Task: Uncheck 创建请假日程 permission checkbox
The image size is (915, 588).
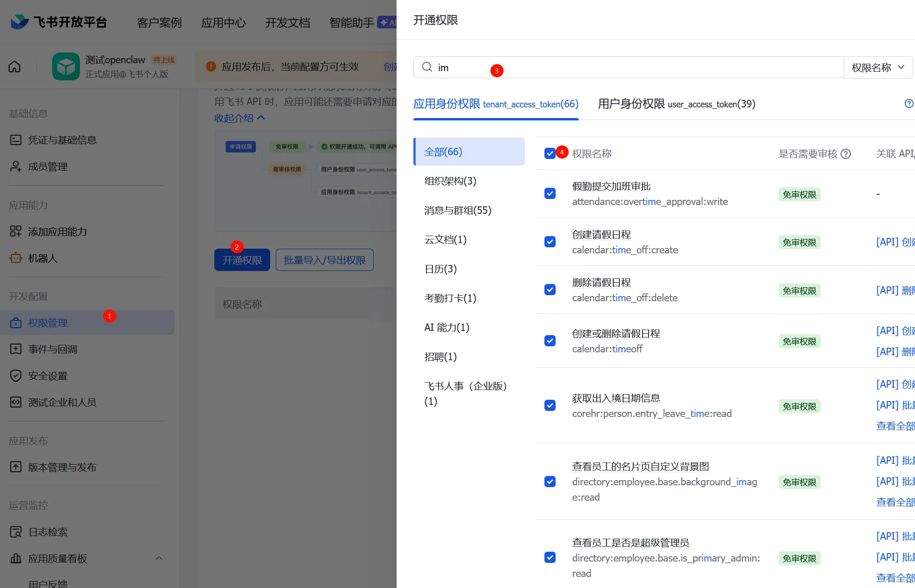Action: [550, 242]
